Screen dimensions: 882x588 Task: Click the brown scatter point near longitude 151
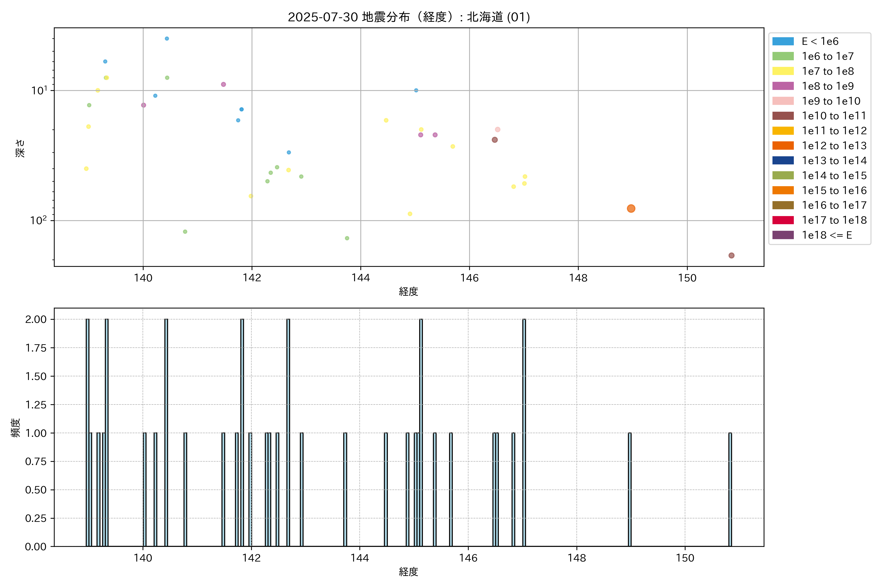(731, 255)
